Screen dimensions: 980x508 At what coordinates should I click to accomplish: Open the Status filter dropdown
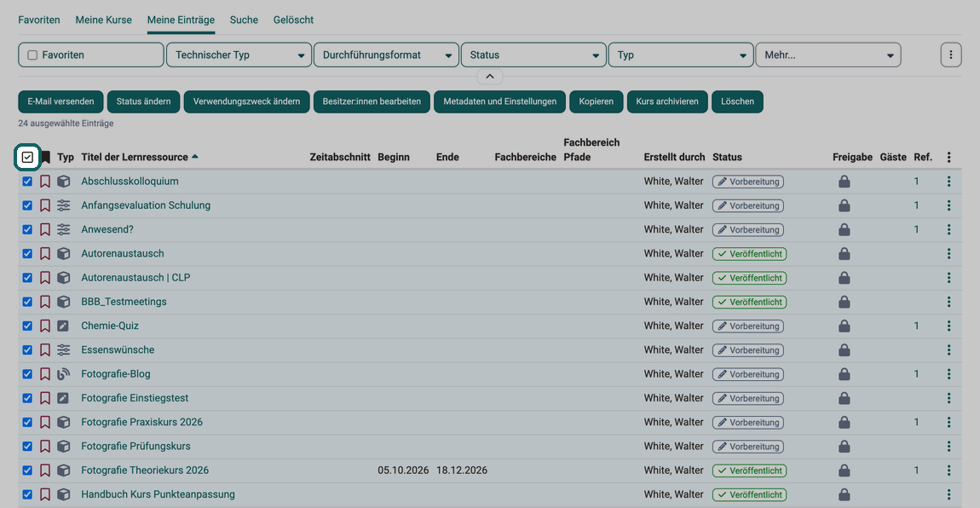(x=533, y=55)
